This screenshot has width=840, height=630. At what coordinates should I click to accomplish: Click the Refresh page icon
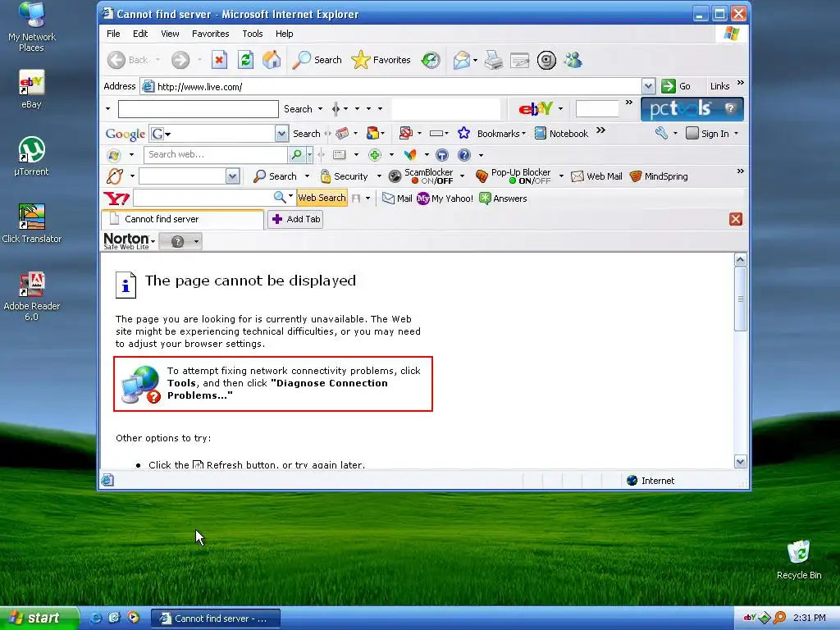click(x=245, y=60)
